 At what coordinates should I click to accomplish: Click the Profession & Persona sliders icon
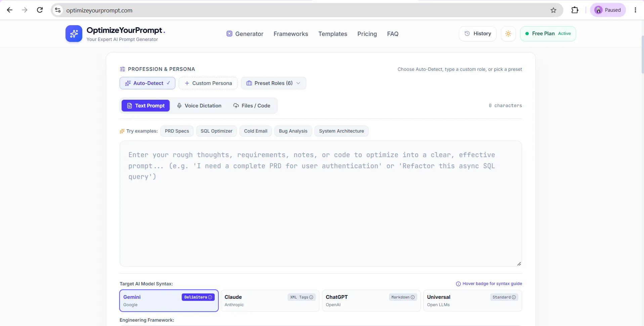122,69
